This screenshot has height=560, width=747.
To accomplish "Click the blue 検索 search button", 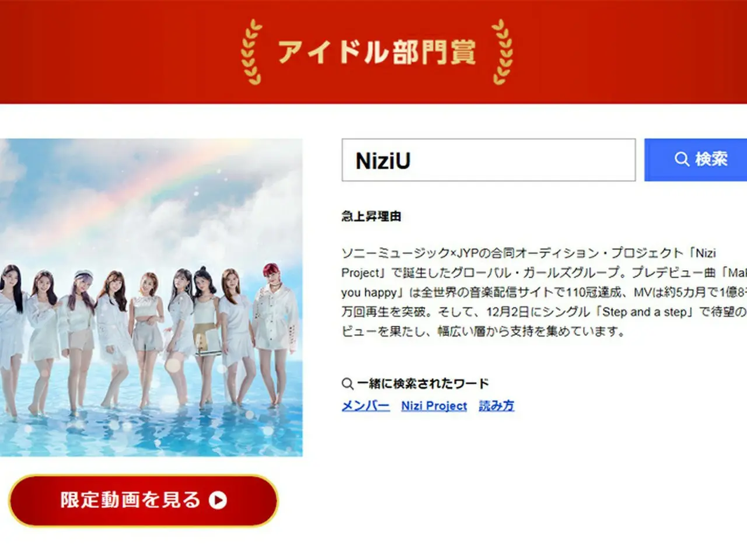I will (x=696, y=159).
